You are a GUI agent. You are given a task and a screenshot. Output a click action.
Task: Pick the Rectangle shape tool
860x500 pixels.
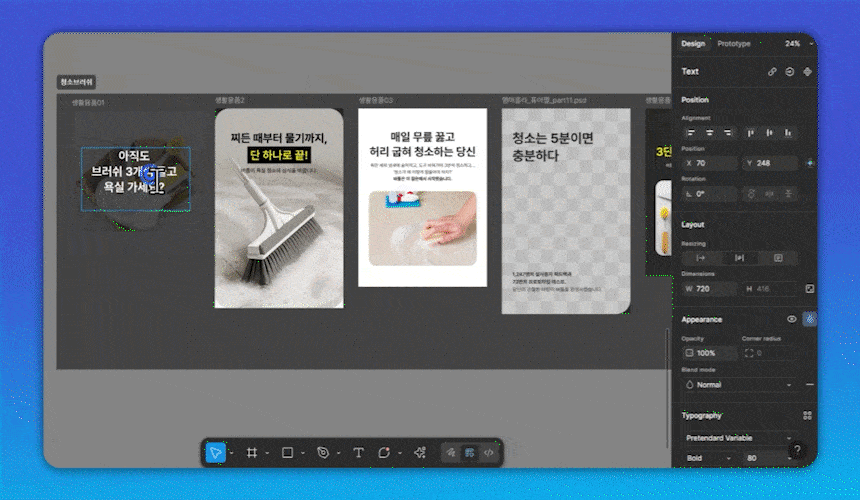287,453
